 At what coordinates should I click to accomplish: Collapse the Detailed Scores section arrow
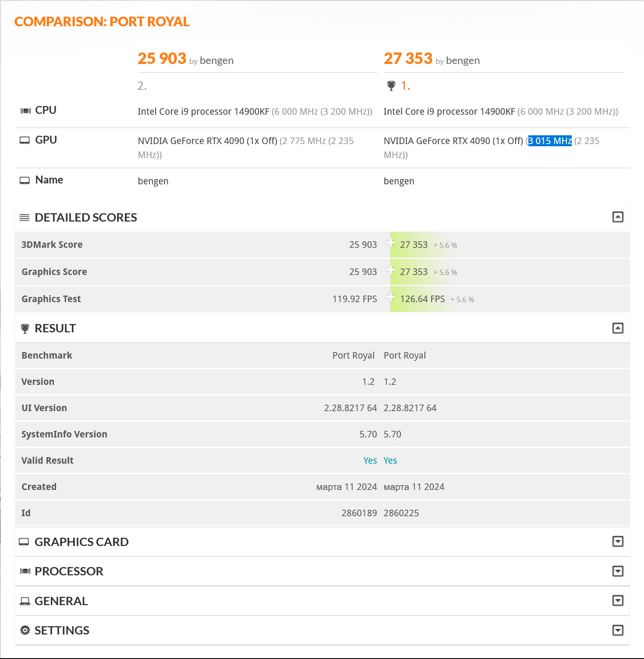point(618,217)
